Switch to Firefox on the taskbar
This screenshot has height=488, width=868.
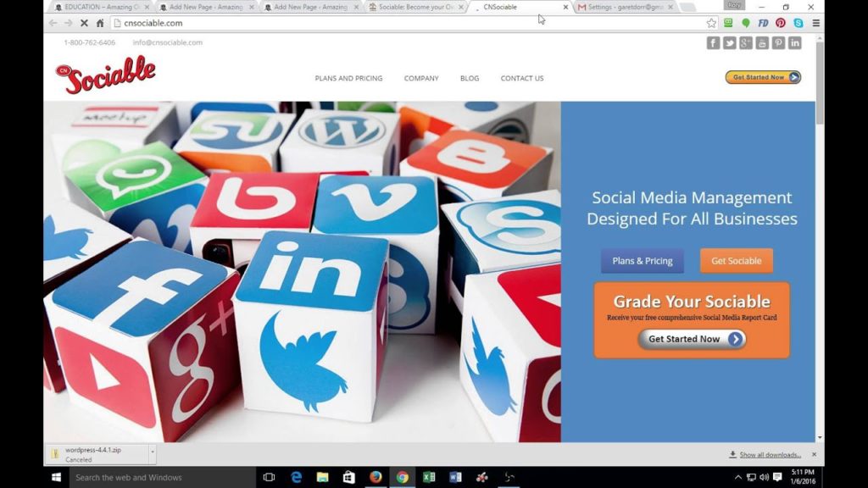point(376,477)
